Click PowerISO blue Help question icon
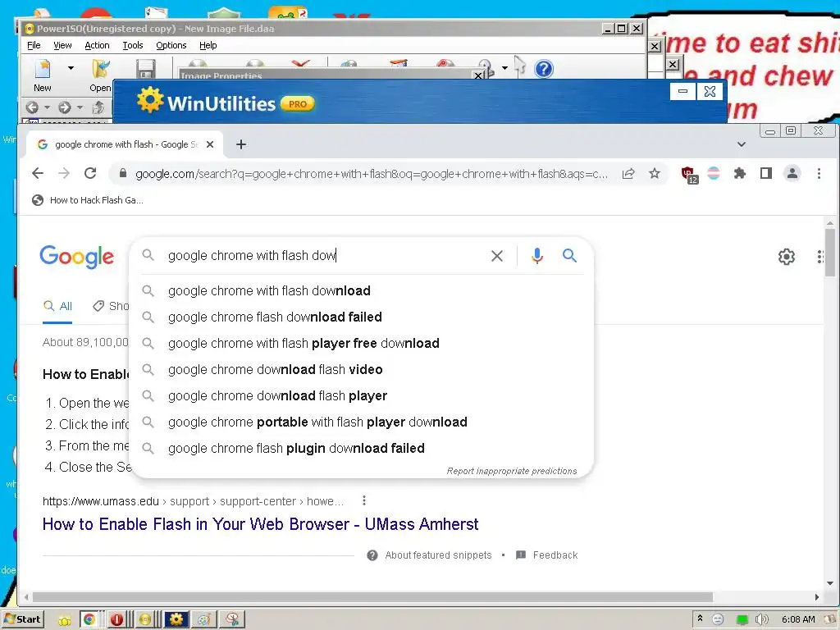This screenshot has width=840, height=630. (544, 69)
